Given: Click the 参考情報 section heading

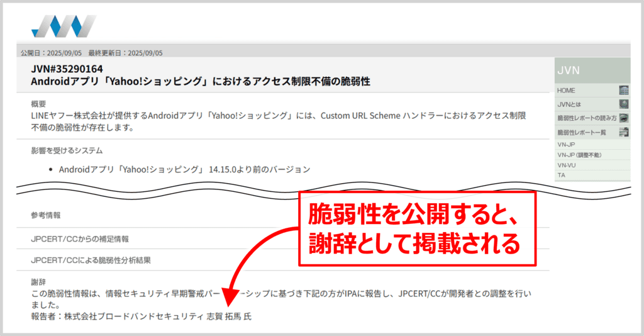Looking at the screenshot, I should pyautogui.click(x=45, y=215).
